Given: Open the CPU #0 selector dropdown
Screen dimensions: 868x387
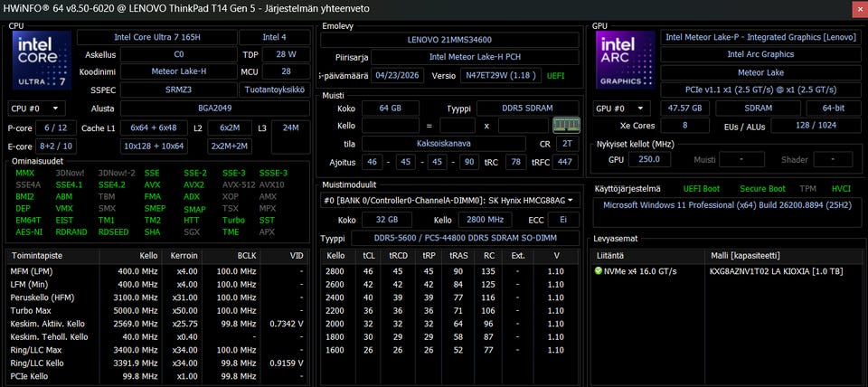Looking at the screenshot, I should pyautogui.click(x=36, y=109).
